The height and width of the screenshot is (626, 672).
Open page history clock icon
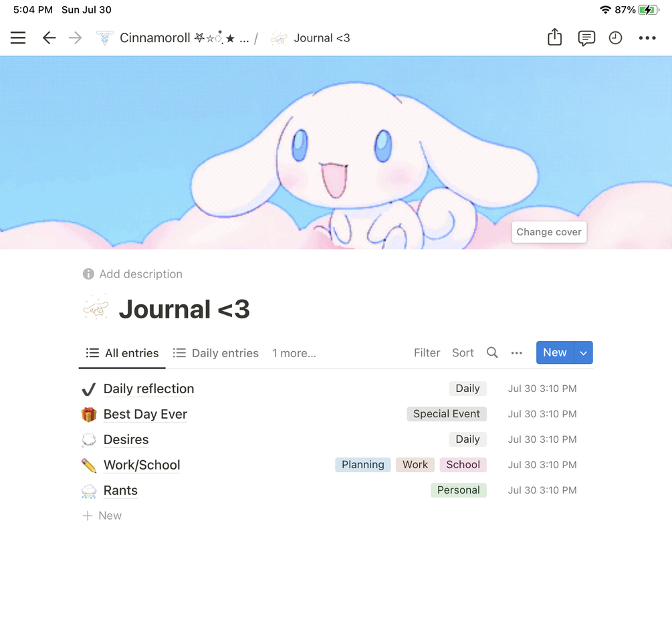615,37
